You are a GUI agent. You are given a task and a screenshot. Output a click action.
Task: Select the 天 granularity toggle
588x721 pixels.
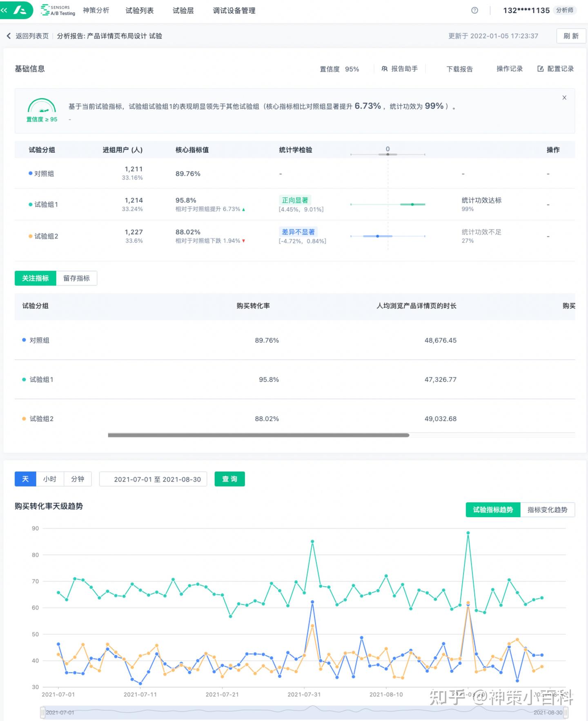click(25, 479)
